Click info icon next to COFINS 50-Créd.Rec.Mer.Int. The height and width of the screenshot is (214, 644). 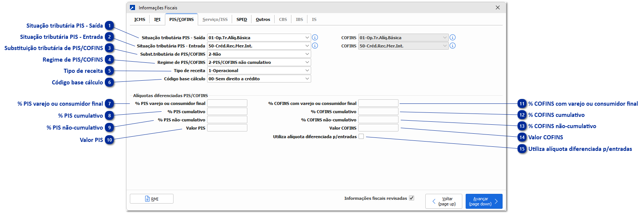pos(453,46)
